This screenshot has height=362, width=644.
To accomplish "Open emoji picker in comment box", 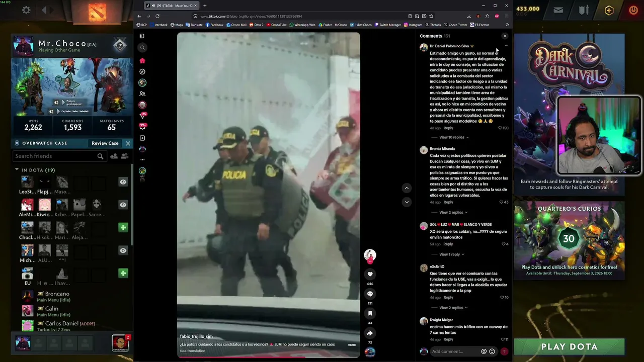I will coord(492,351).
